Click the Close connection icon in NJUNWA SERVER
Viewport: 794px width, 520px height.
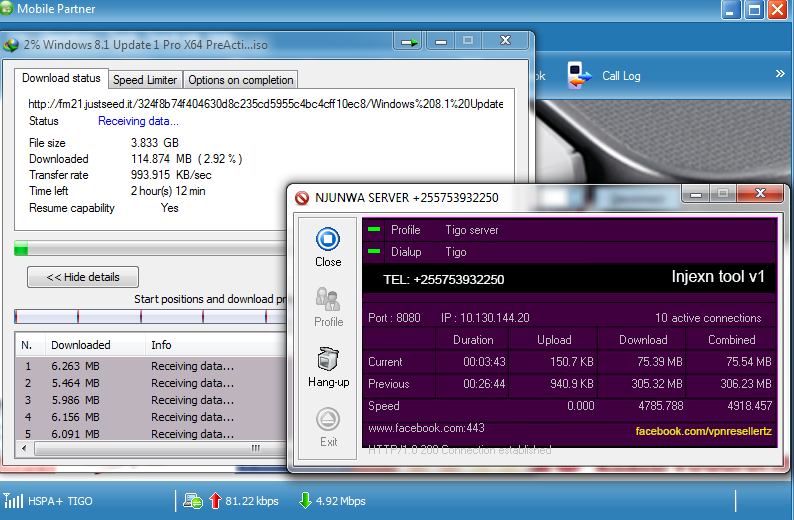pos(327,239)
